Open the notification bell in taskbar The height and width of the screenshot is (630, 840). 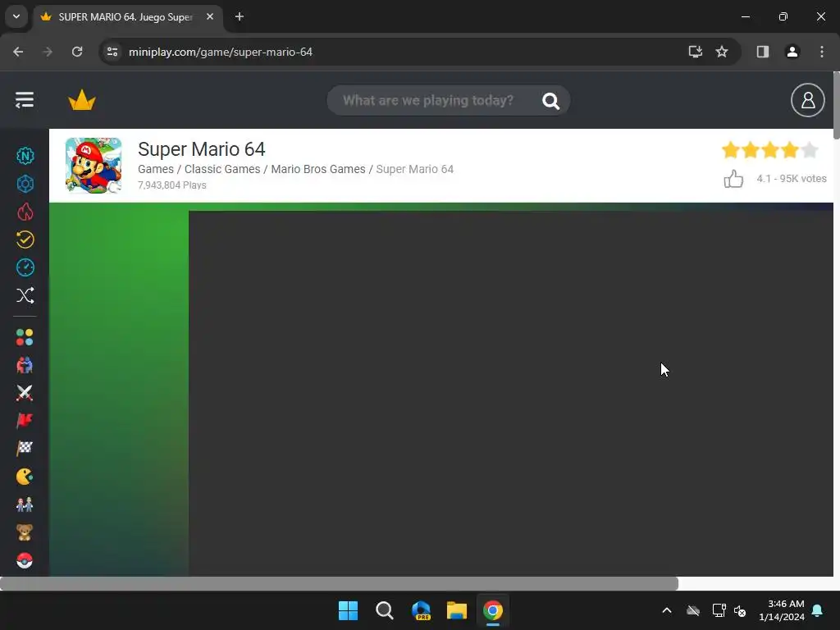point(818,610)
